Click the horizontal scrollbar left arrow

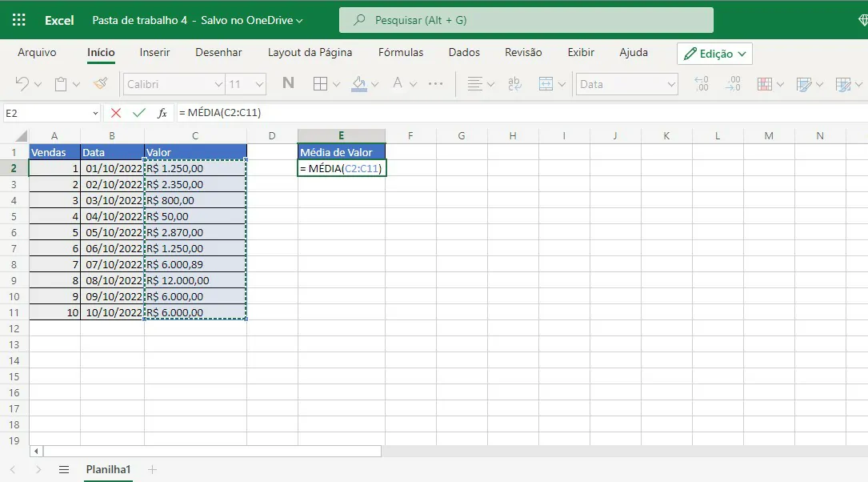[x=37, y=451]
